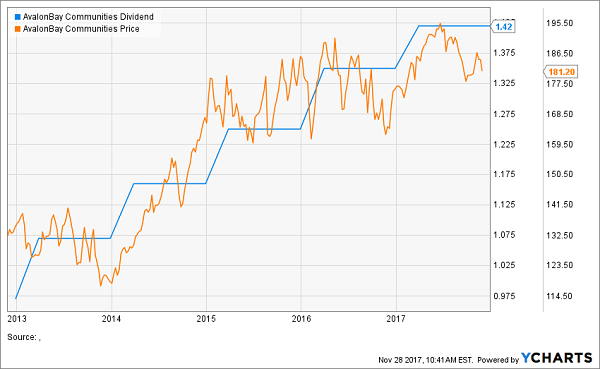Click the 2017 x-axis year label
Screen dimensions: 600x369
(396, 318)
